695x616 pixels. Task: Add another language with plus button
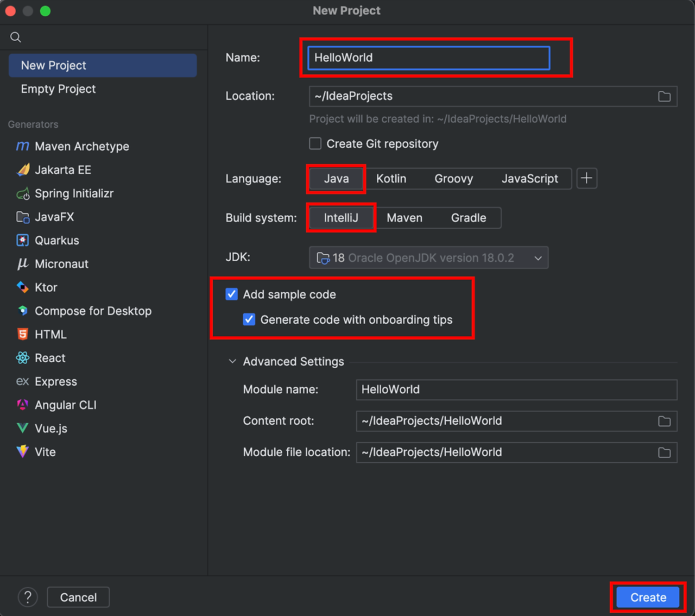click(x=587, y=178)
